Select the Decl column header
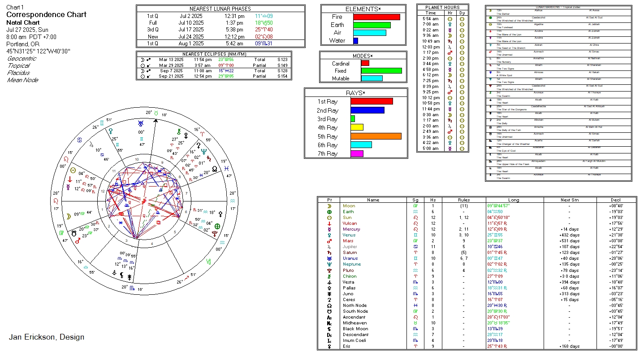Viewport: 644px width, 354px height. coord(616,200)
